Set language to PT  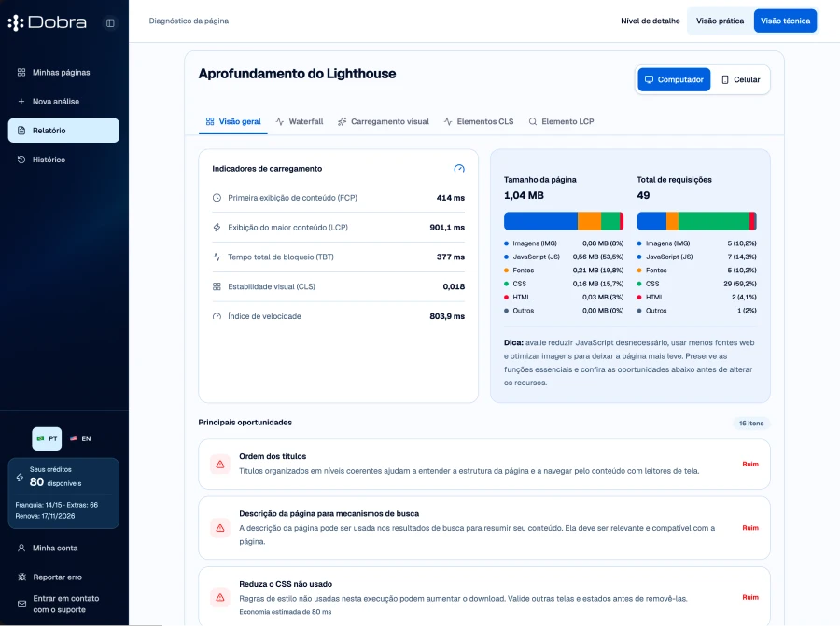pos(48,438)
